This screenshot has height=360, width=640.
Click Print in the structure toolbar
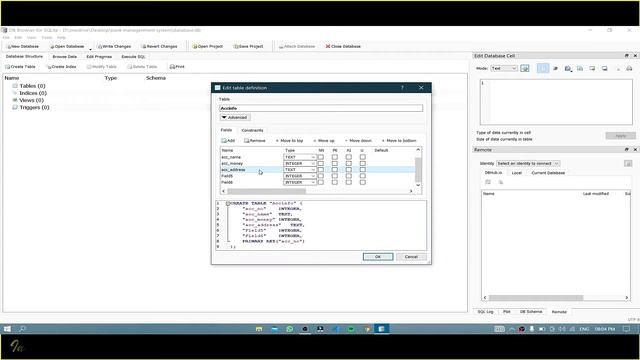coord(177,67)
